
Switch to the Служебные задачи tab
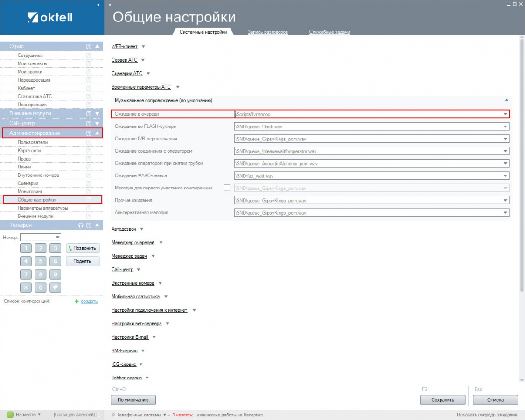(329, 32)
